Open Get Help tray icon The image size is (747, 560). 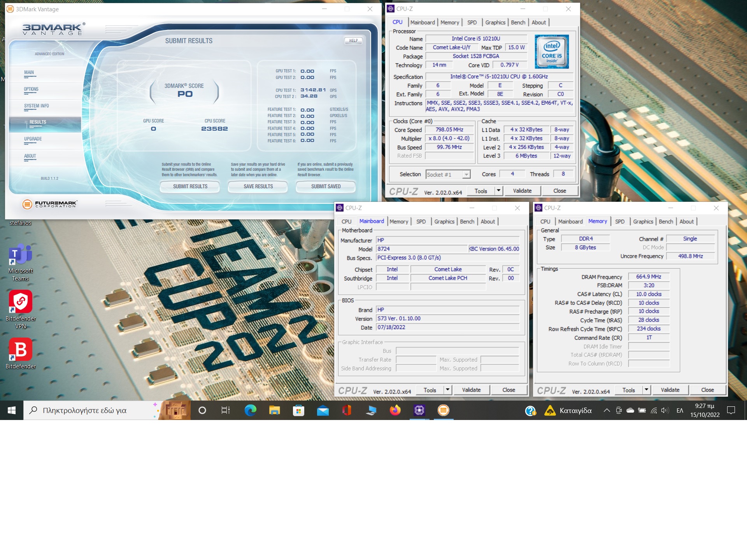[x=530, y=411]
